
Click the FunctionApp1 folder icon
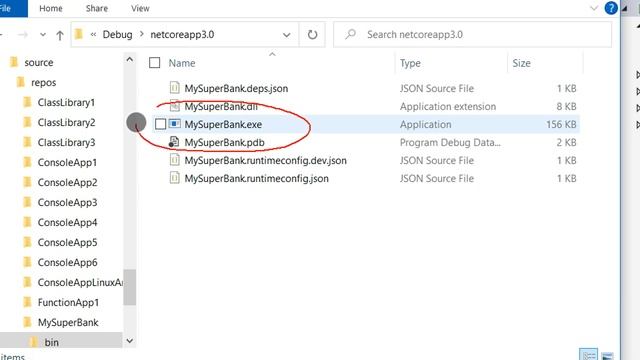click(27, 302)
